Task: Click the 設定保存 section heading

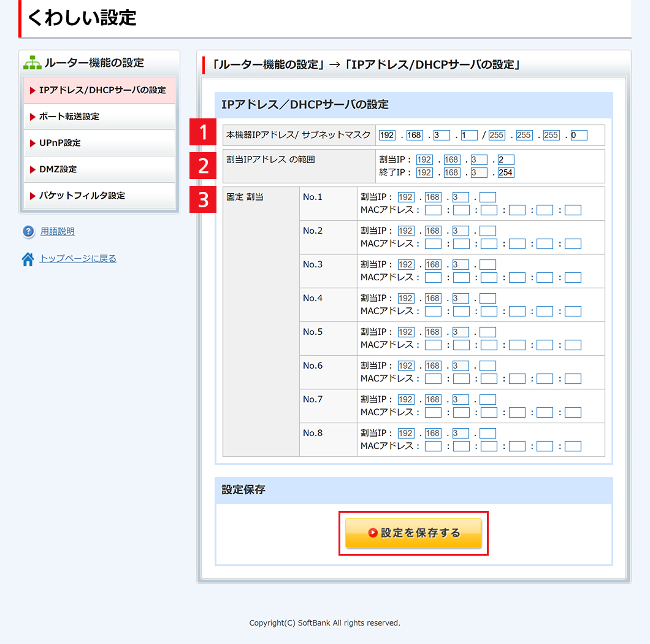Action: [x=243, y=489]
